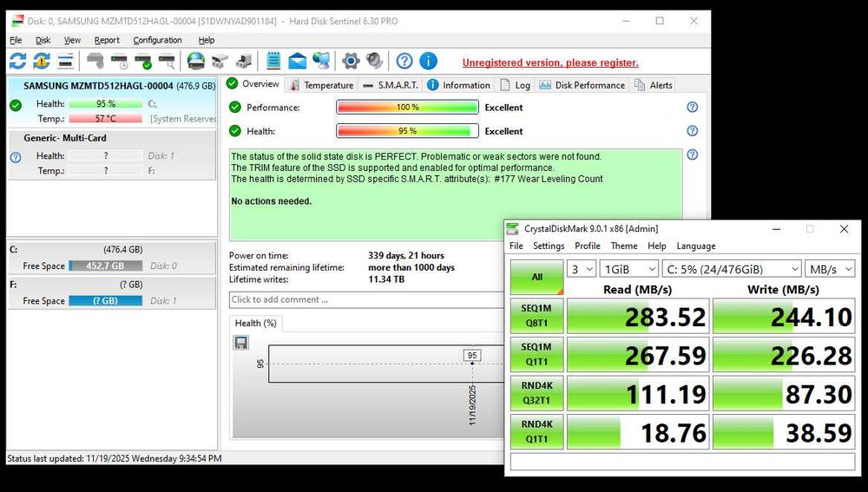Open test count dropdown showing 3
This screenshot has width=868, height=492.
pyautogui.click(x=582, y=270)
